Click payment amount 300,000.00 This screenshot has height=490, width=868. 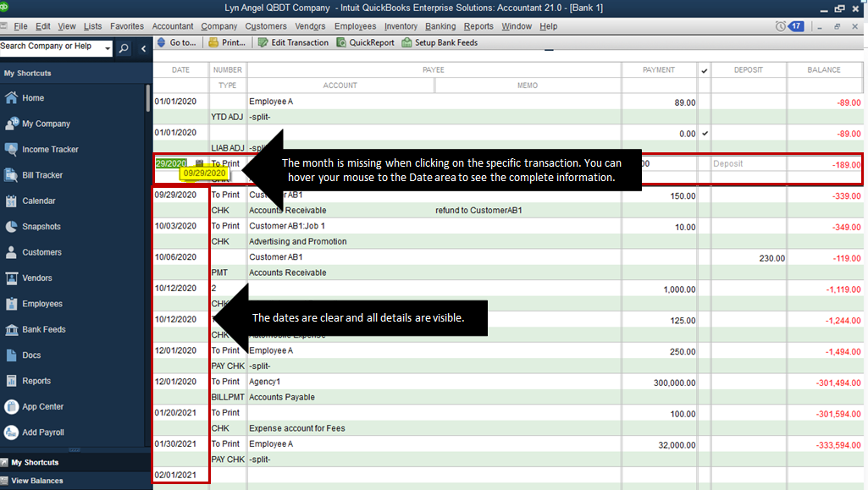coord(674,383)
